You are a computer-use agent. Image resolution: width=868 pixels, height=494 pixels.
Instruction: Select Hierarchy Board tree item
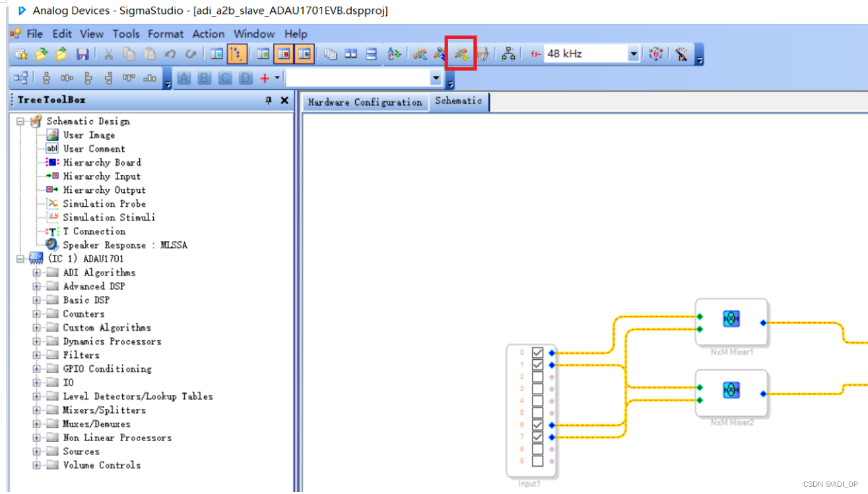pos(102,162)
